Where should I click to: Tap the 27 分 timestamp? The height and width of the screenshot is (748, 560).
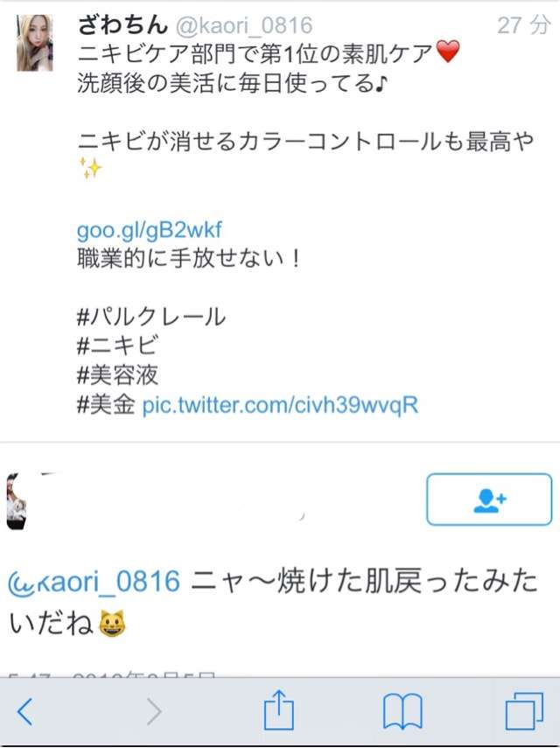[524, 24]
